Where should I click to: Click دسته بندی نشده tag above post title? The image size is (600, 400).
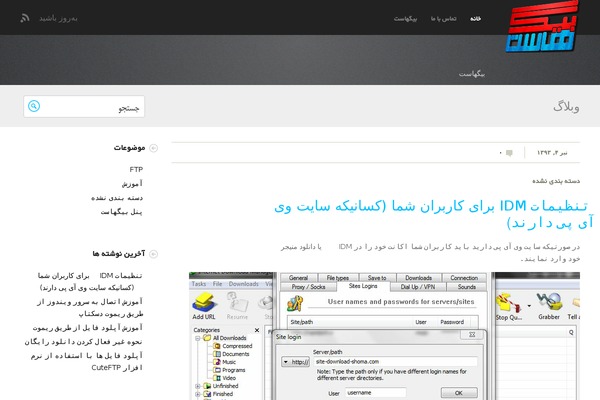pyautogui.click(x=556, y=181)
